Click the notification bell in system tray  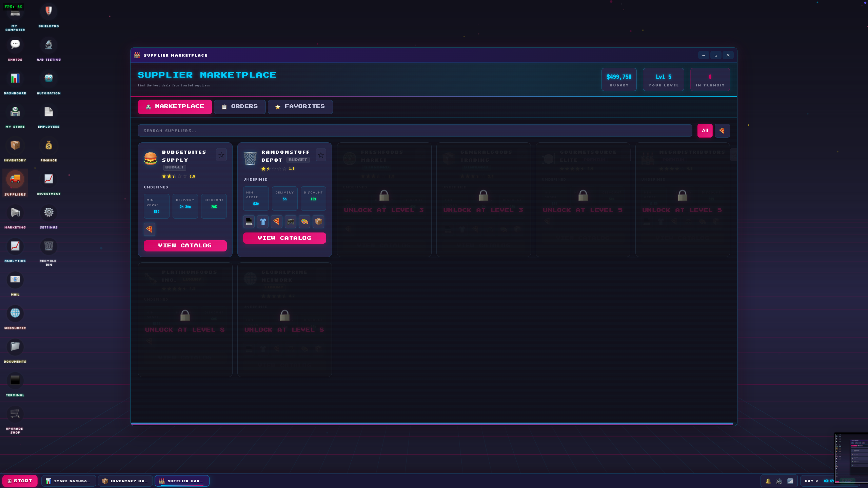768,481
